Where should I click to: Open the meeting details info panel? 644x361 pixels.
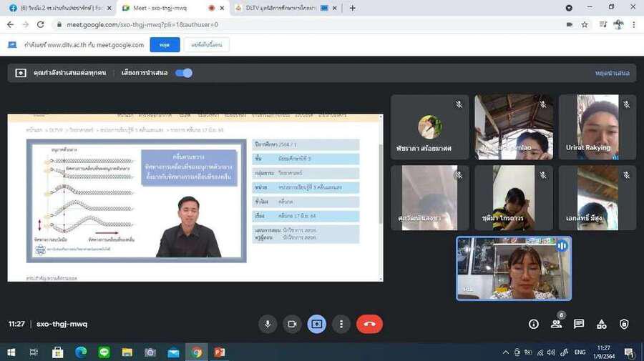534,324
